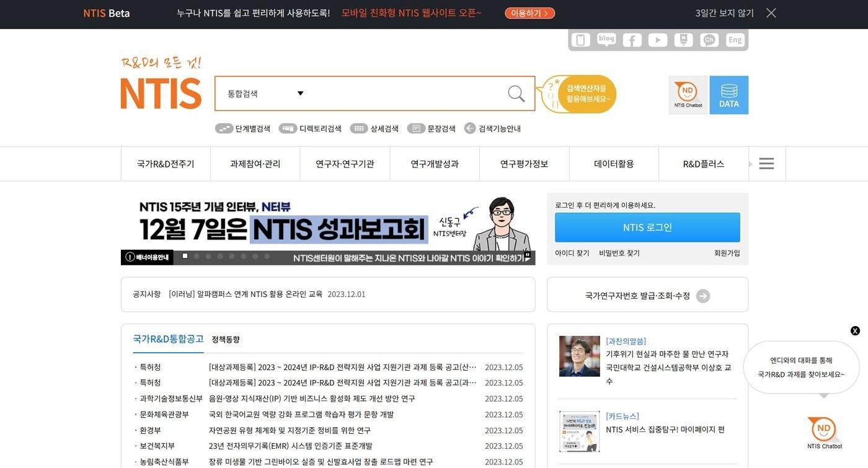The image size is (868, 468).
Task: Click the 단계별검색 icon link
Action: click(x=243, y=128)
